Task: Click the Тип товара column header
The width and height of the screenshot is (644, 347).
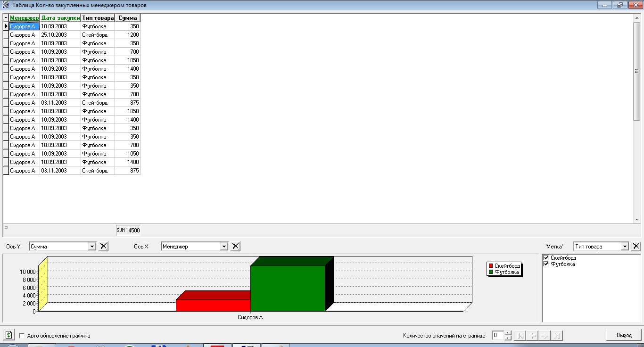Action: coord(98,18)
